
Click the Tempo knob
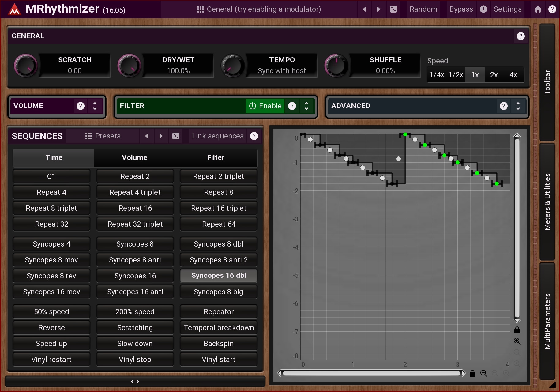(233, 65)
